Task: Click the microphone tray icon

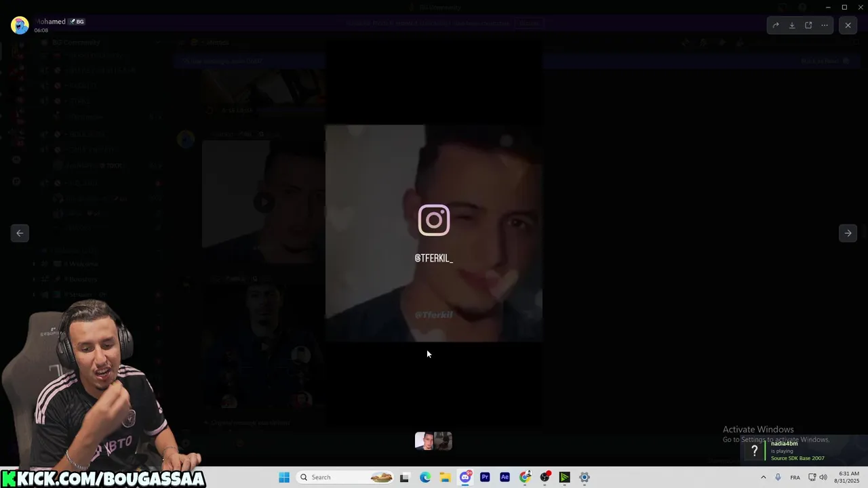Action: coord(778,477)
